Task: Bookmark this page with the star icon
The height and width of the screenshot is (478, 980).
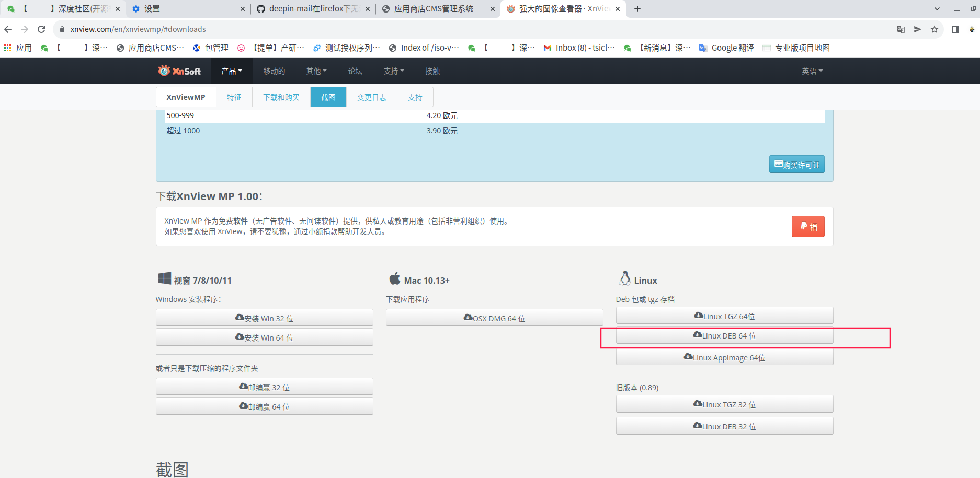Action: [935, 29]
